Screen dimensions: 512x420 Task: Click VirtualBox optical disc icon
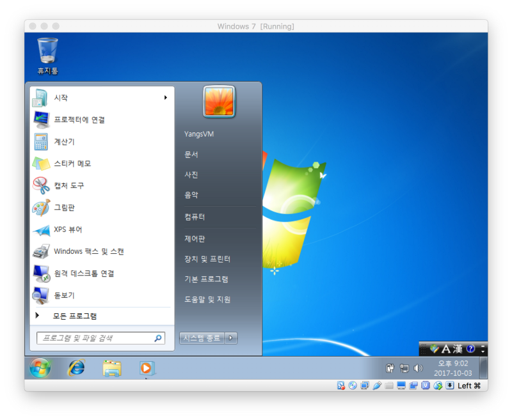(353, 385)
